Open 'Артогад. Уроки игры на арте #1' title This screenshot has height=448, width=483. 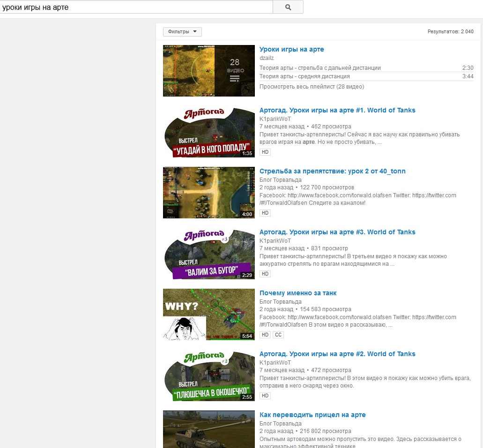[x=337, y=110]
